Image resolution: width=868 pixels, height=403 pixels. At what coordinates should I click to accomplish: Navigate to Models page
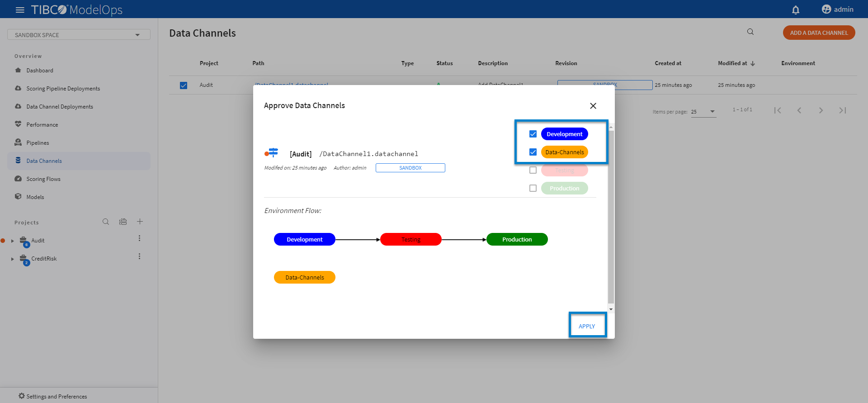(x=35, y=197)
